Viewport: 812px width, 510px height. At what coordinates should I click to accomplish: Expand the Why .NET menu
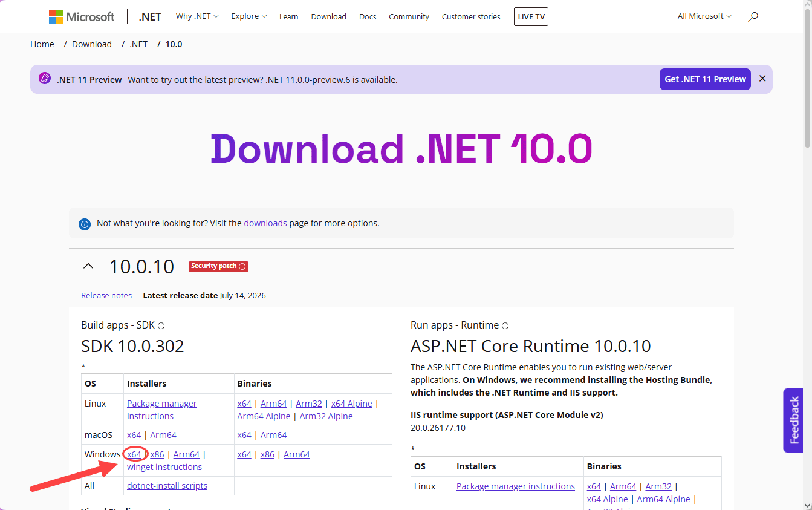coord(197,16)
